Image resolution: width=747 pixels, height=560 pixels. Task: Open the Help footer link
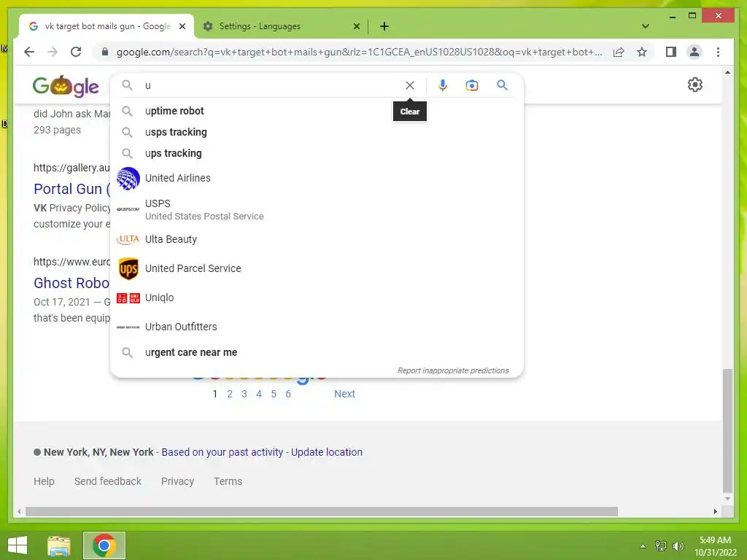pyautogui.click(x=44, y=481)
